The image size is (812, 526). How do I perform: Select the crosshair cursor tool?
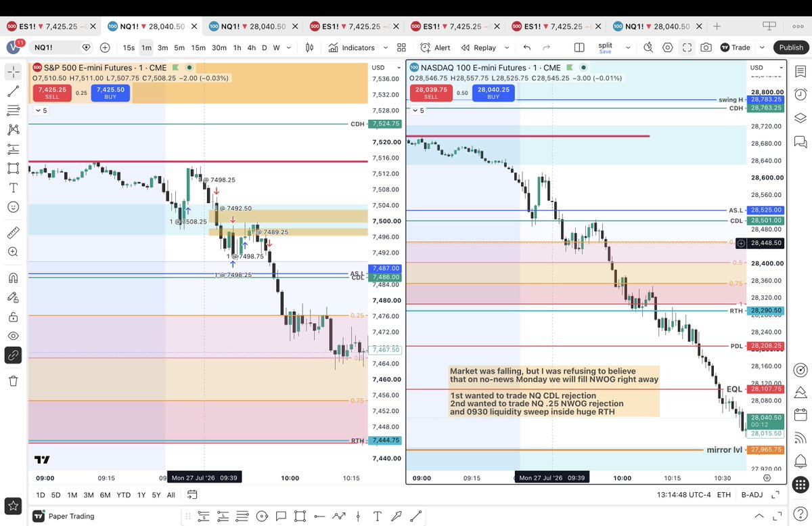click(x=14, y=71)
